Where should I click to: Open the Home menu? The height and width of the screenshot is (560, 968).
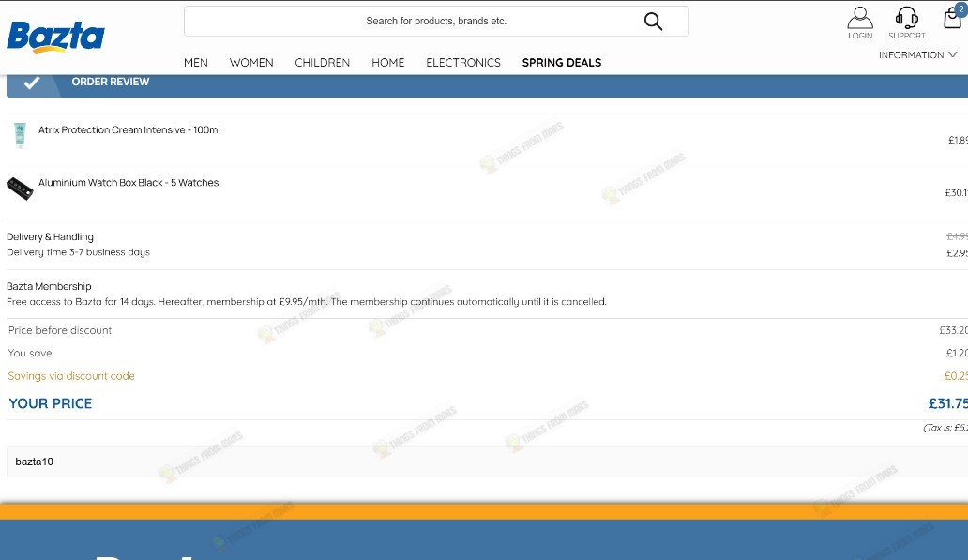coord(387,62)
